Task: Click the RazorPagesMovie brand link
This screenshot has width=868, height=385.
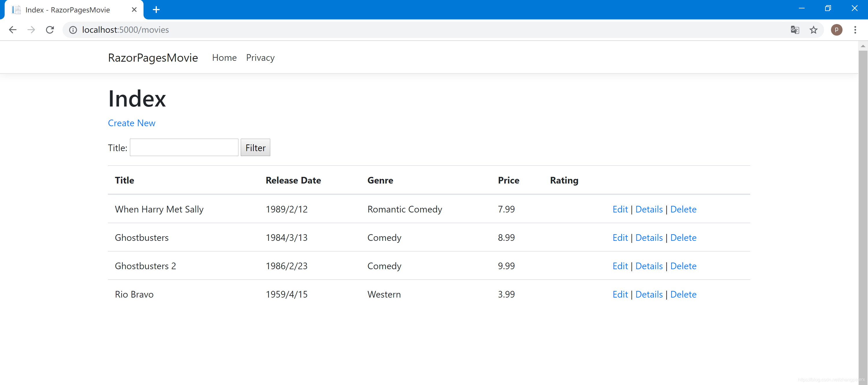Action: click(153, 58)
